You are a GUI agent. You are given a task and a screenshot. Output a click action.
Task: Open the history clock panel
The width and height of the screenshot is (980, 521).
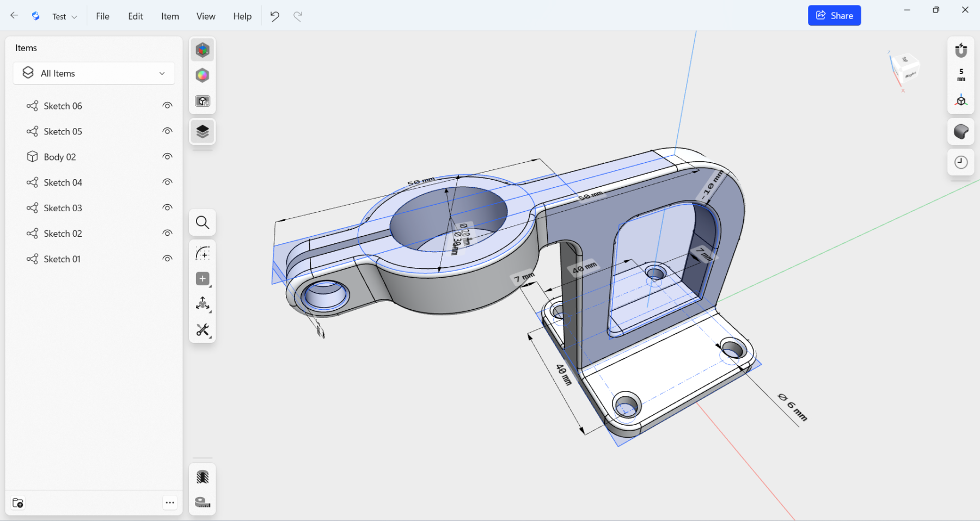(961, 162)
